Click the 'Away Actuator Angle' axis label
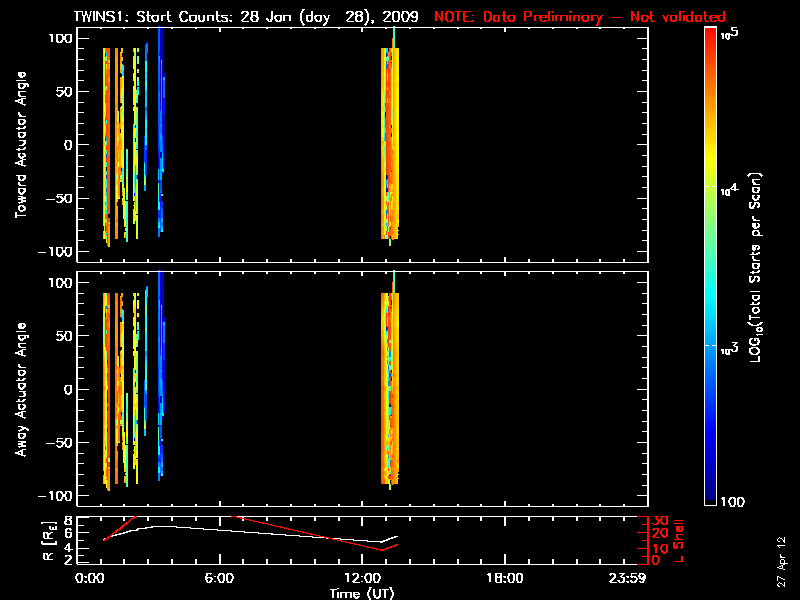 (20, 390)
